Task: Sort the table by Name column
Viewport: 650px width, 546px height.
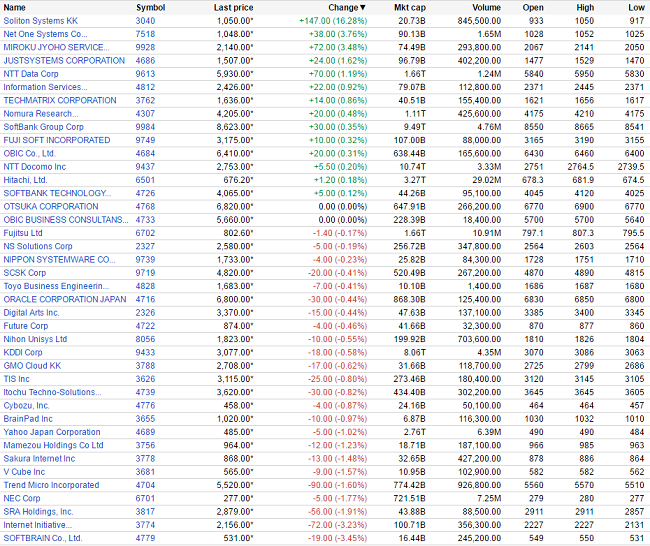Action: tap(15, 7)
